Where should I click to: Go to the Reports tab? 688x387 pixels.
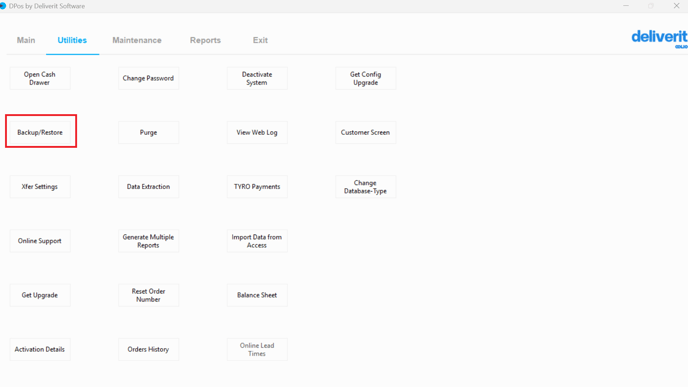pyautogui.click(x=205, y=40)
